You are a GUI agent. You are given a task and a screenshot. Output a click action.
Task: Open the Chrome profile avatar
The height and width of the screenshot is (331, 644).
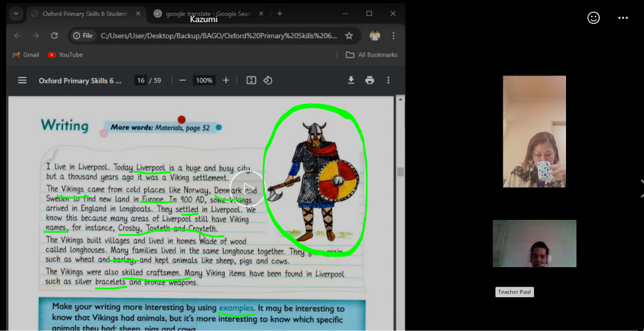click(x=374, y=36)
